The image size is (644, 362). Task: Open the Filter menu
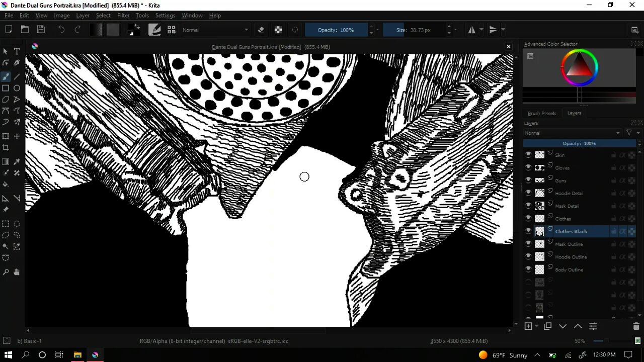[x=123, y=16]
